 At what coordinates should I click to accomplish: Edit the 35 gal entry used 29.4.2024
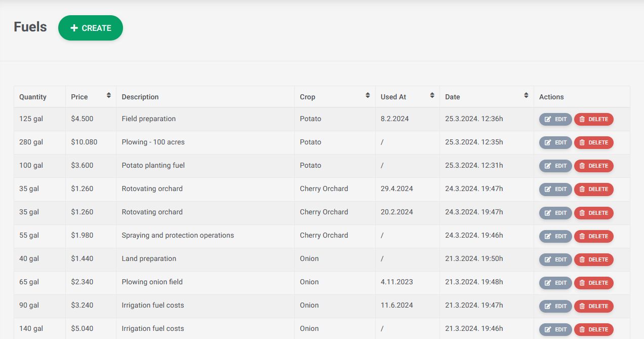point(555,189)
